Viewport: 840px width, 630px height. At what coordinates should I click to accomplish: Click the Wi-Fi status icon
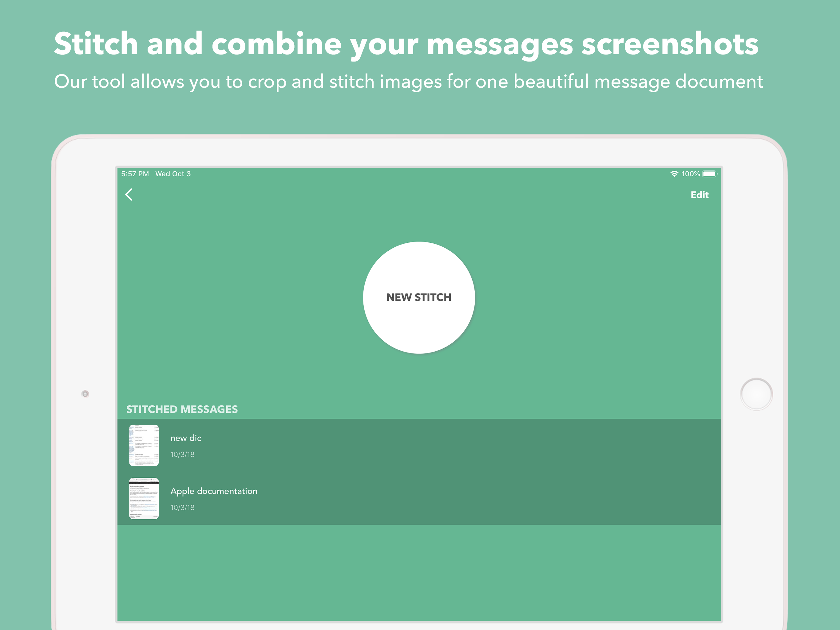point(674,174)
